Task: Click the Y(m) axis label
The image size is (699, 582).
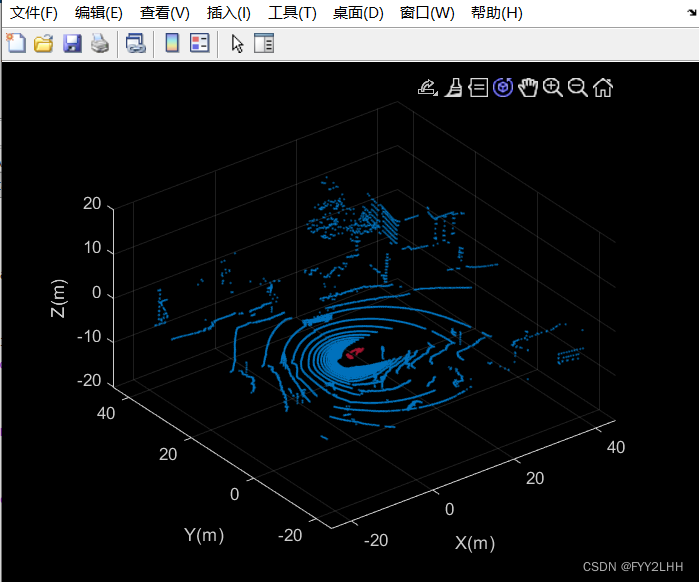Action: [x=204, y=535]
